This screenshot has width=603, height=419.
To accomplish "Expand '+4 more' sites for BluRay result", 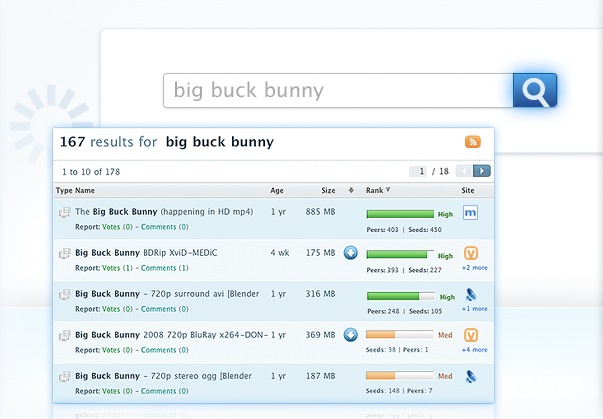I will [474, 350].
